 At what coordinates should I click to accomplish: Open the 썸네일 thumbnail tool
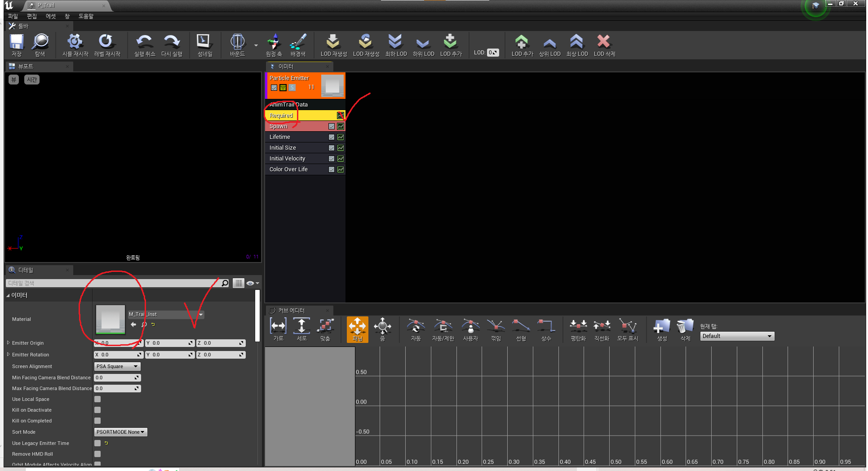pyautogui.click(x=205, y=45)
